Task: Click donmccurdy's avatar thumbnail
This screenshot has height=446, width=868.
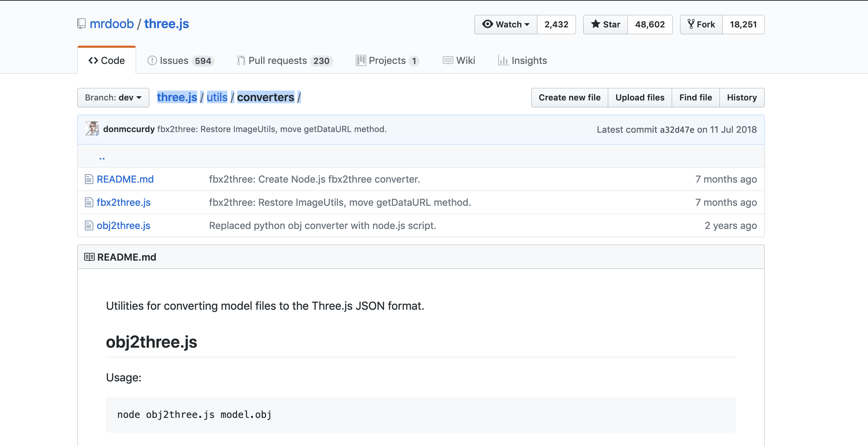Action: click(x=92, y=129)
